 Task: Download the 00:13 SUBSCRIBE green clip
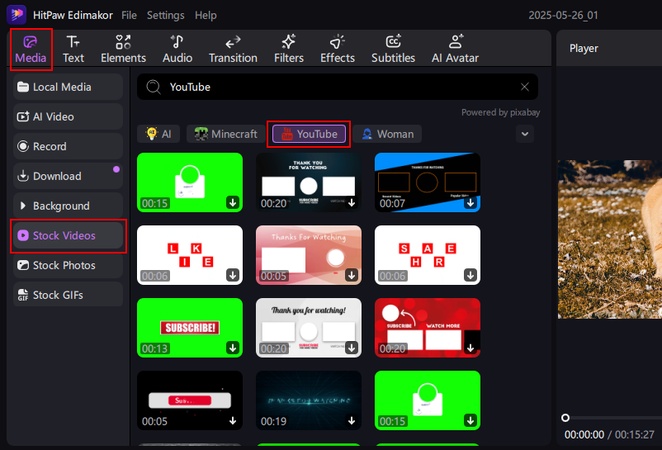point(233,348)
